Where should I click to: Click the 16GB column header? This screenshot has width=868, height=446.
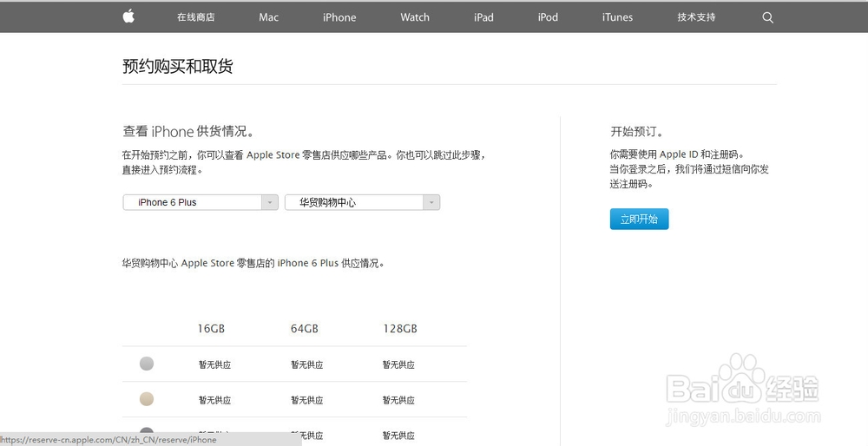pos(211,329)
